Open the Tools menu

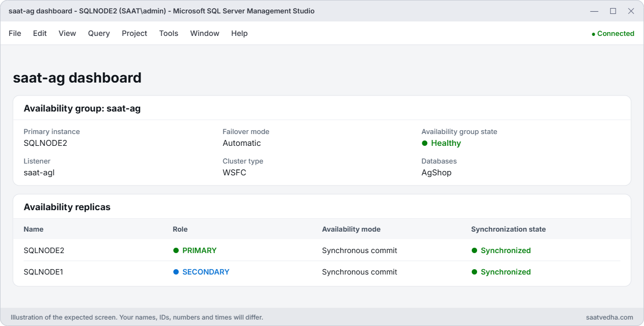pos(169,33)
